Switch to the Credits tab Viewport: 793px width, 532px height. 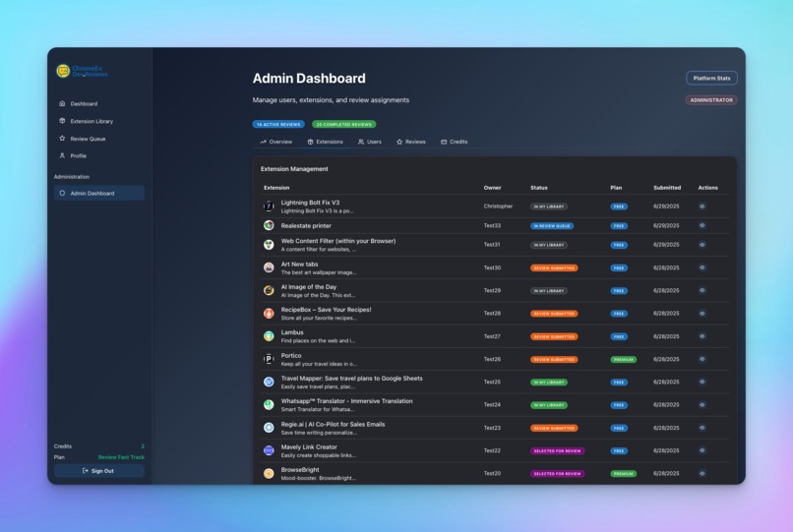click(455, 143)
